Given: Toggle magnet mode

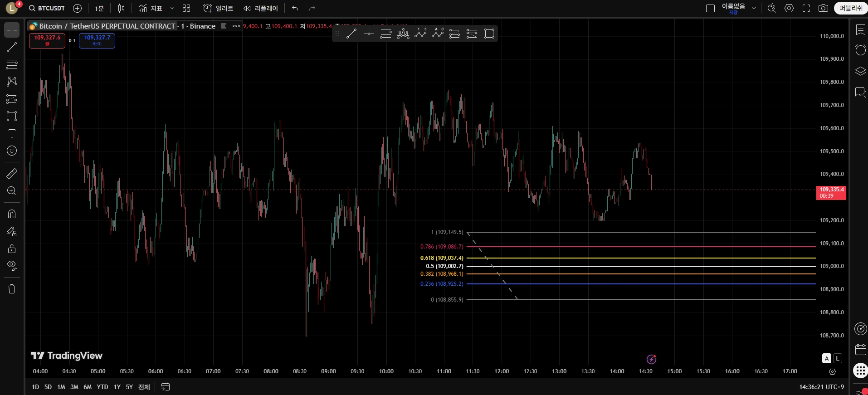Looking at the screenshot, I should click(x=12, y=214).
